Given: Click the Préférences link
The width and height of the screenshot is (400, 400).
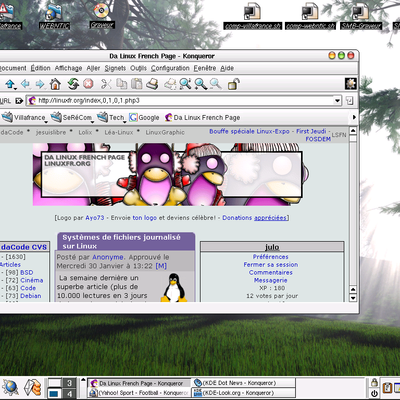Looking at the screenshot, I should pos(270,257).
